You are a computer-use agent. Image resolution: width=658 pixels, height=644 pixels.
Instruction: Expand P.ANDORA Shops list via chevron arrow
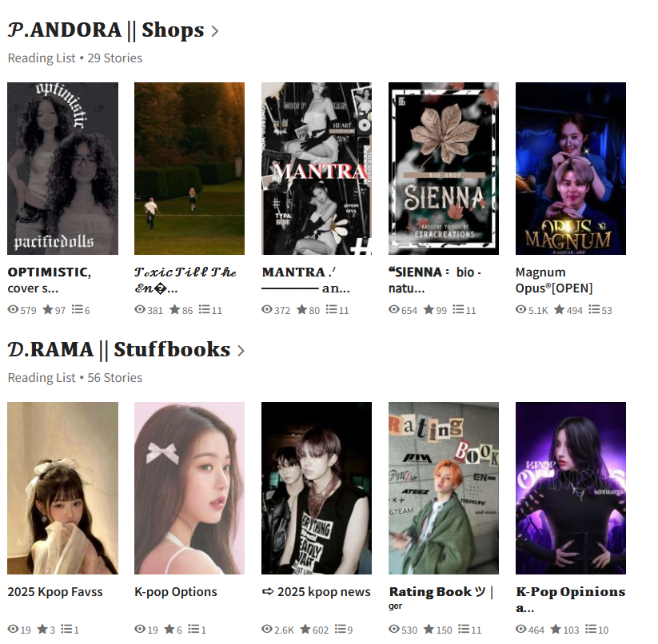(215, 31)
